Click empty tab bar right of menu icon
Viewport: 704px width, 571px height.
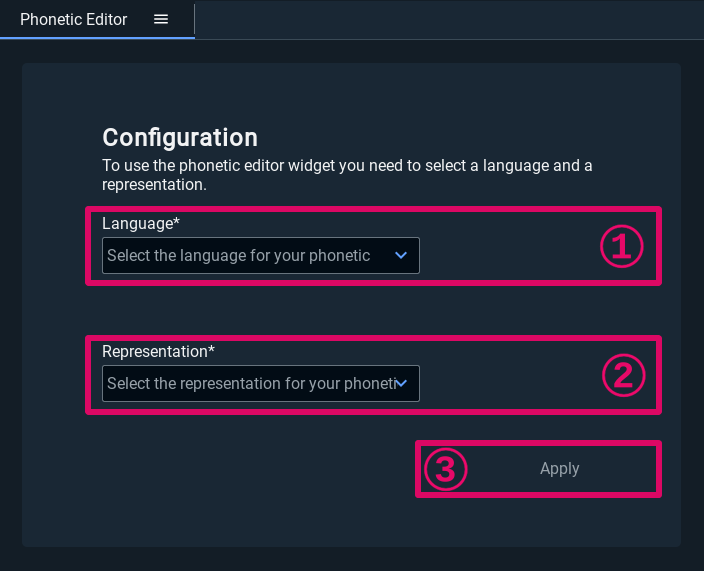450,20
